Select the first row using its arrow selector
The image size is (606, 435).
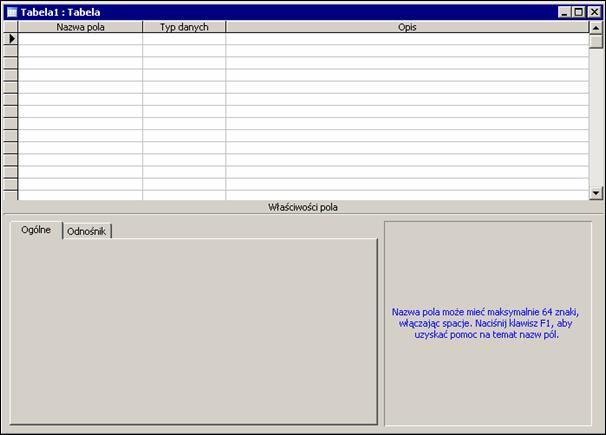point(11,39)
